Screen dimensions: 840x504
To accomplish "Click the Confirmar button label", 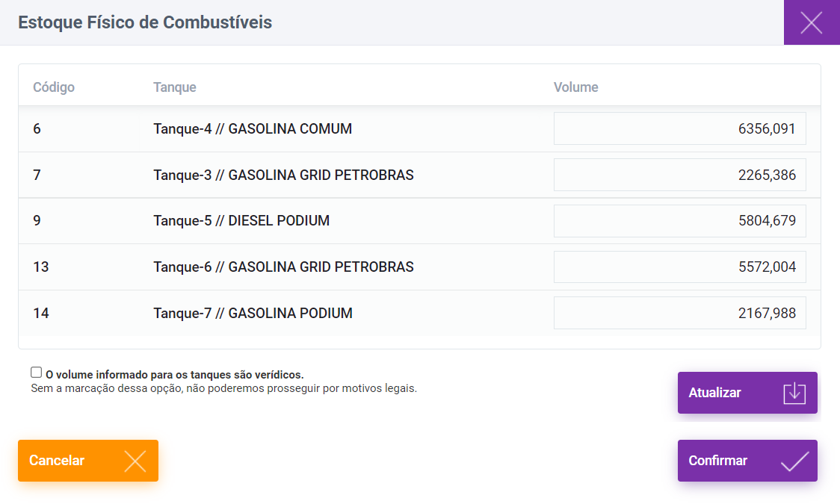I will (717, 461).
